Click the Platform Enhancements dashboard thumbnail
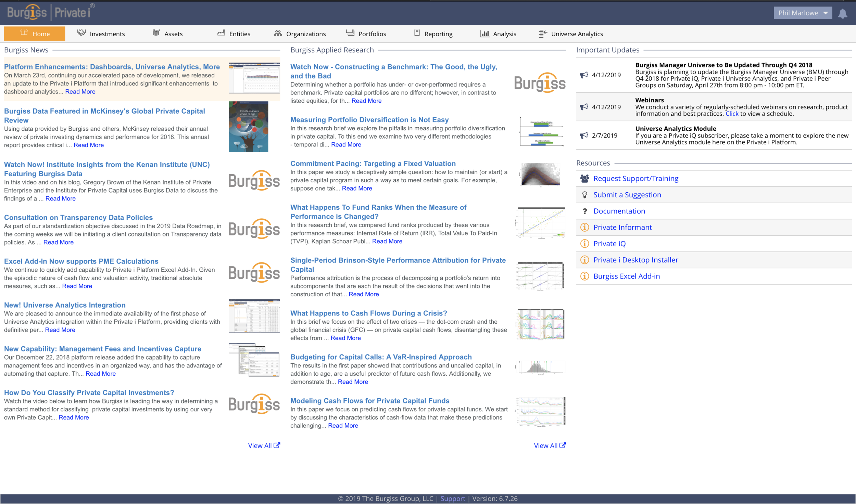This screenshot has height=504, width=856. (x=254, y=78)
